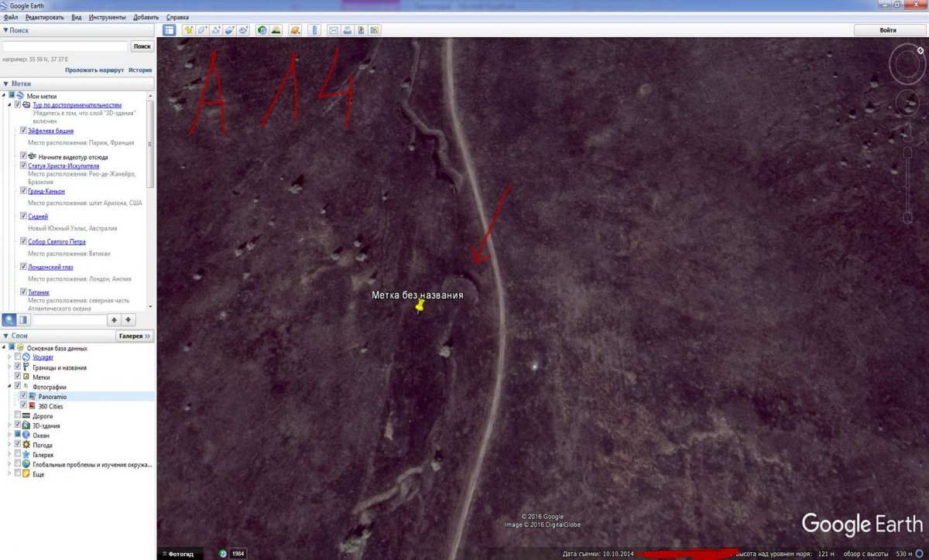Open the 'Справка' menu

(177, 17)
